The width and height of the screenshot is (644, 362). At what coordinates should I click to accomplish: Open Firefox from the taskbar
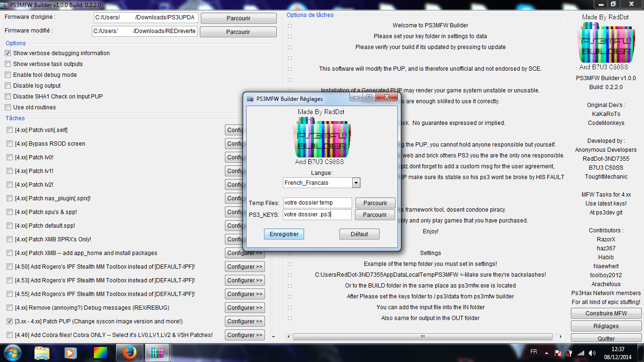pos(129,353)
